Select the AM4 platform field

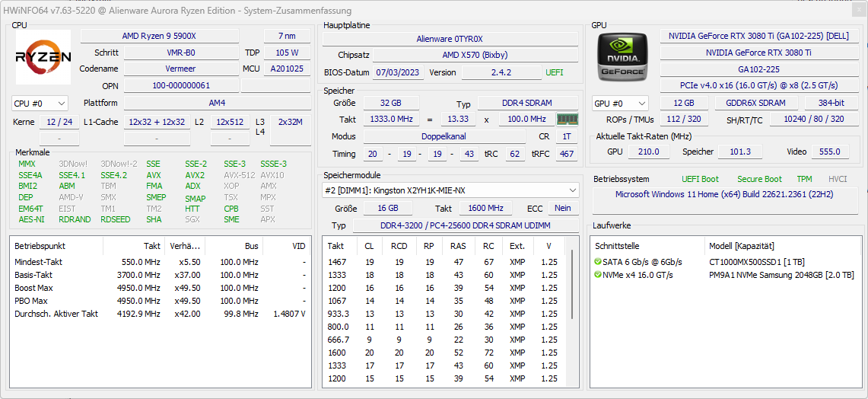[217, 103]
